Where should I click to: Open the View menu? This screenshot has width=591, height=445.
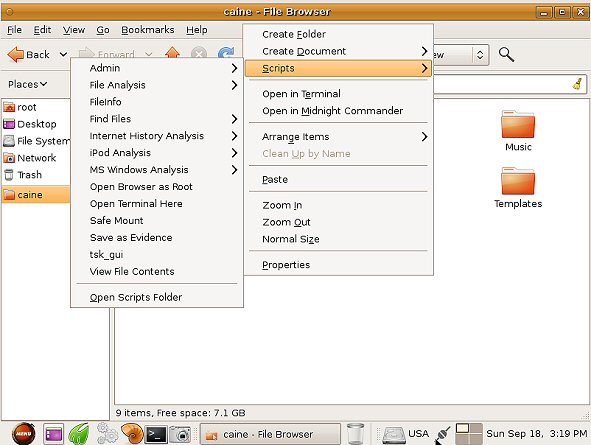point(74,30)
